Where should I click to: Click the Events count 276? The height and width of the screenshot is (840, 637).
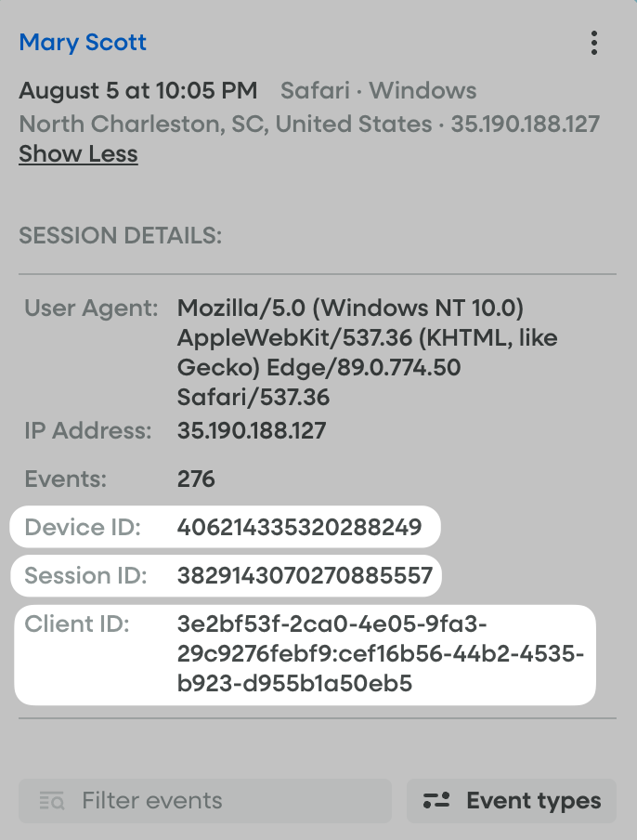click(x=196, y=479)
